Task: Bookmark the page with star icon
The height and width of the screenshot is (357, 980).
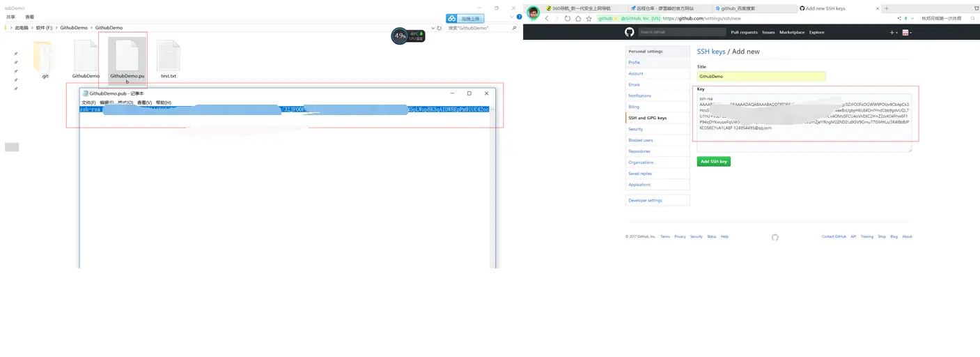Action: tap(589, 19)
